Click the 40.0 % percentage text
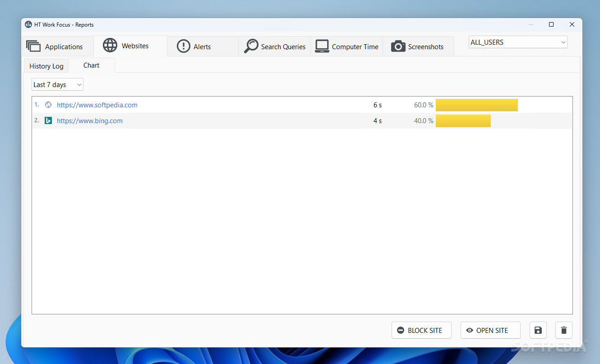 coord(424,121)
